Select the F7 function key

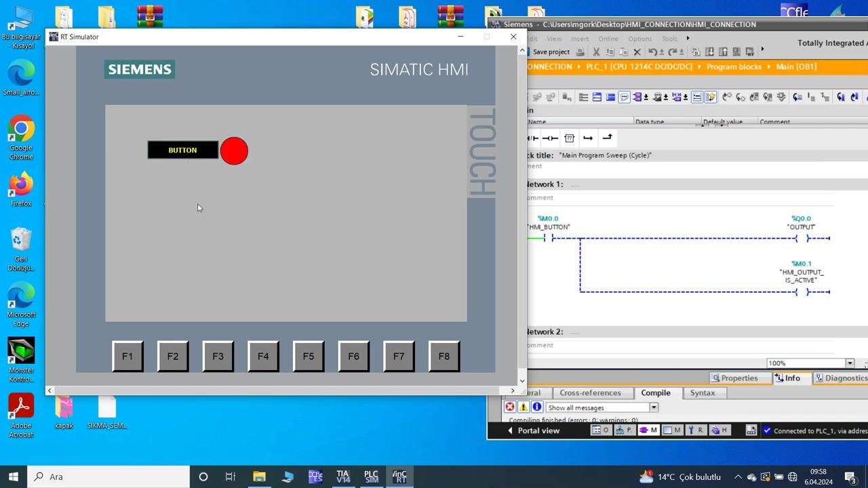click(399, 356)
